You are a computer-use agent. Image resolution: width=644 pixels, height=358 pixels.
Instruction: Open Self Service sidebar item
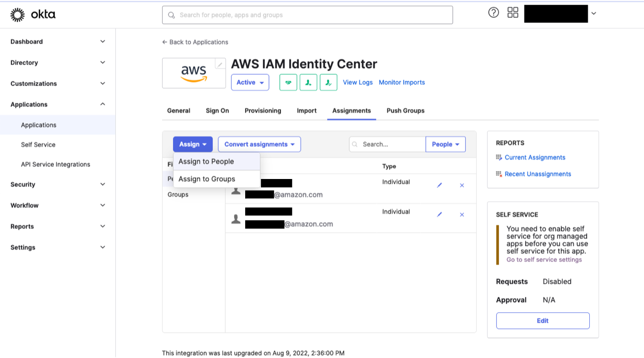click(38, 145)
